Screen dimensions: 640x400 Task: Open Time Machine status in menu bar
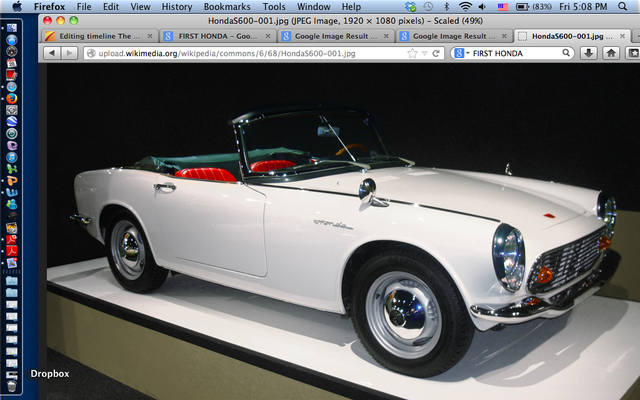428,7
